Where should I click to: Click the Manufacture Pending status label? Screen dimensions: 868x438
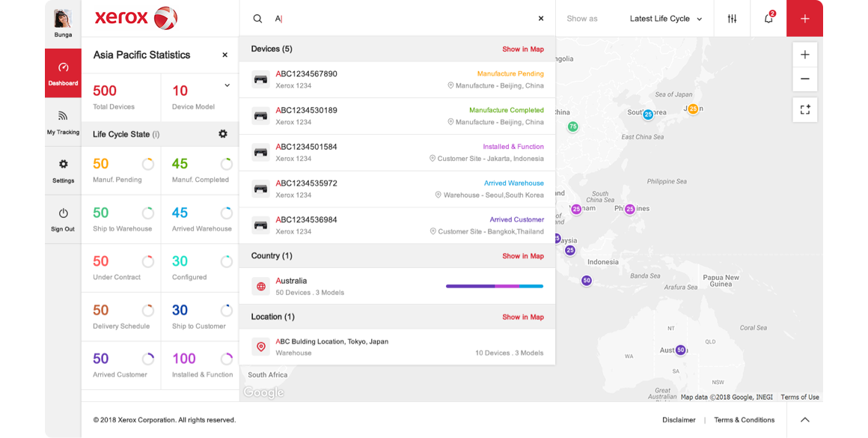coord(510,73)
